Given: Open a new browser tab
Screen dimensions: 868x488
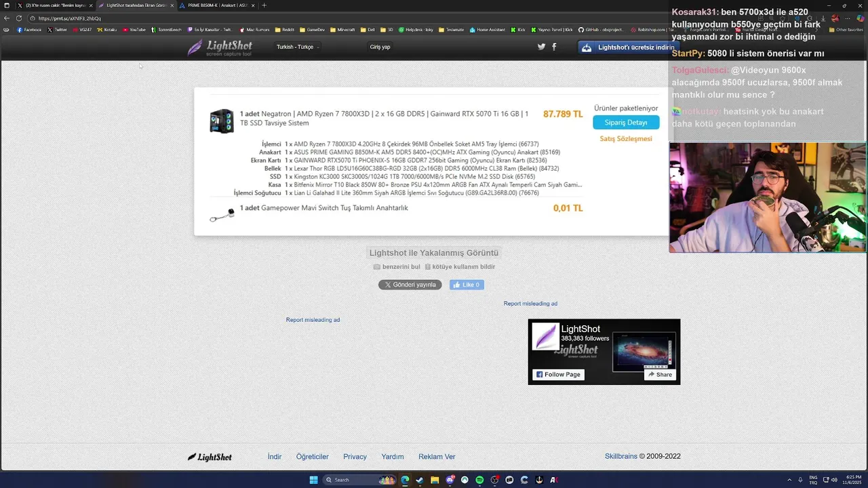Looking at the screenshot, I should (264, 5).
